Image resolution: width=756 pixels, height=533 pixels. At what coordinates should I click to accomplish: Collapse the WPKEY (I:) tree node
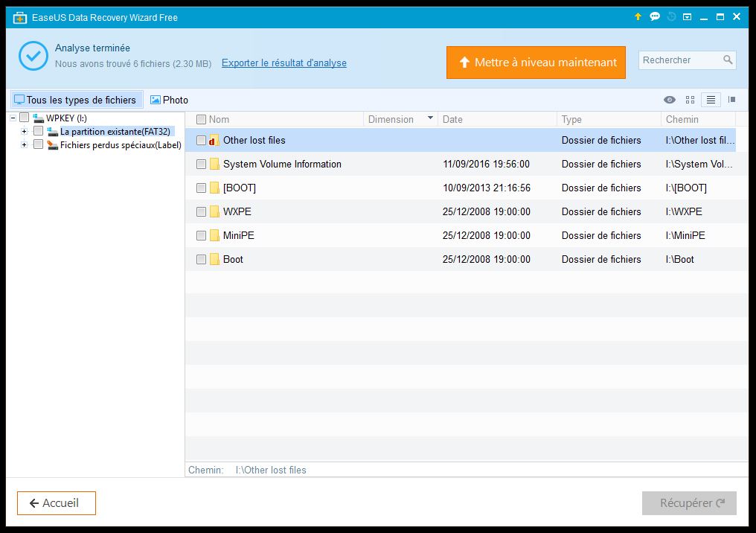point(13,118)
